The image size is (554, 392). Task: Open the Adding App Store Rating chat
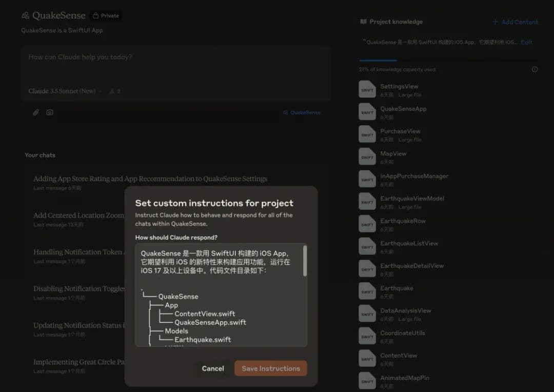[150, 179]
